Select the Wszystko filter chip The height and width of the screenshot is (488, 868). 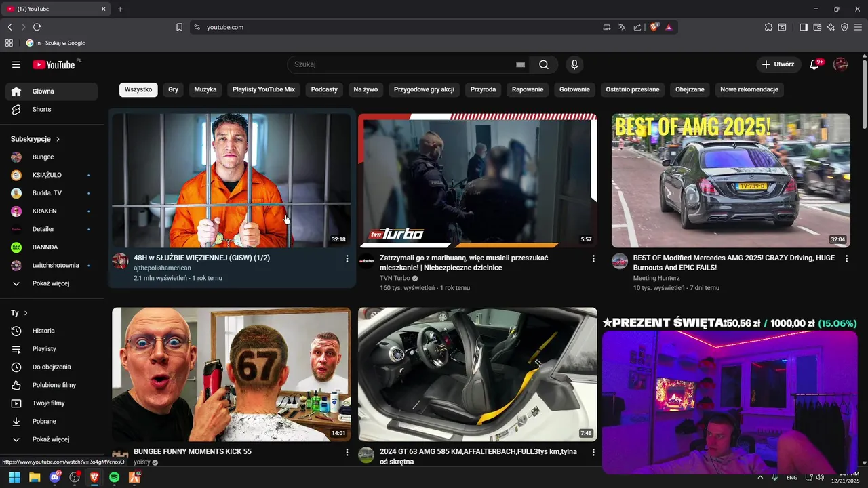pyautogui.click(x=138, y=89)
